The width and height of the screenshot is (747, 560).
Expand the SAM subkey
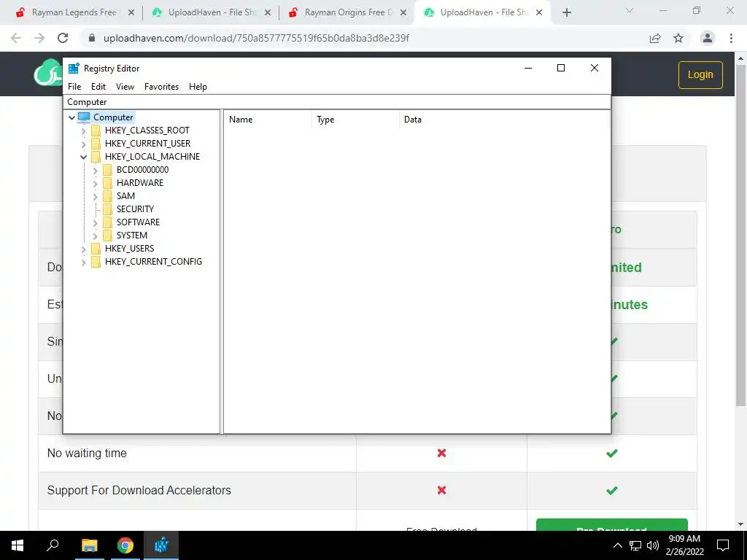tap(96, 196)
